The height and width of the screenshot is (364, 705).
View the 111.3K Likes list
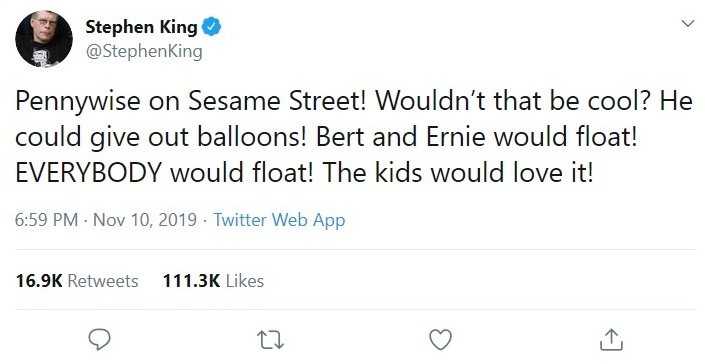213,281
